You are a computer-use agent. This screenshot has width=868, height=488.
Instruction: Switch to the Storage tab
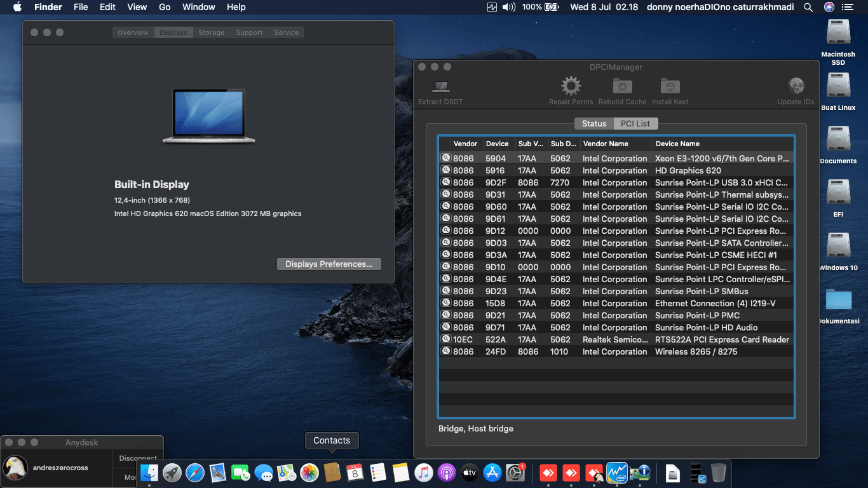point(211,32)
